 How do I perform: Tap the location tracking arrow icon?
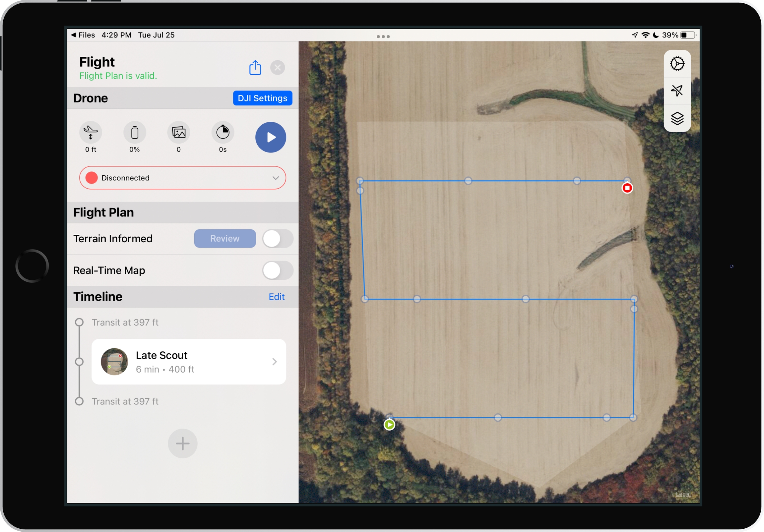coord(677,90)
